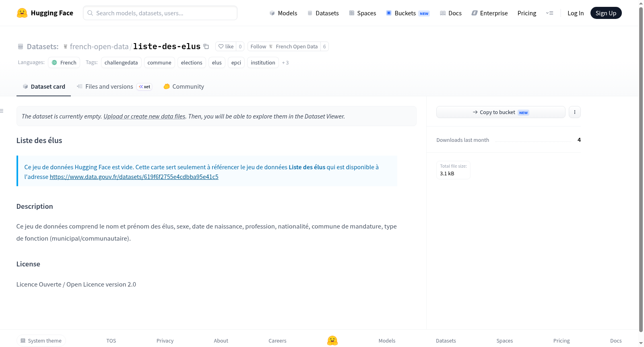
Task: Toggle the System theme selector
Action: [x=41, y=341]
